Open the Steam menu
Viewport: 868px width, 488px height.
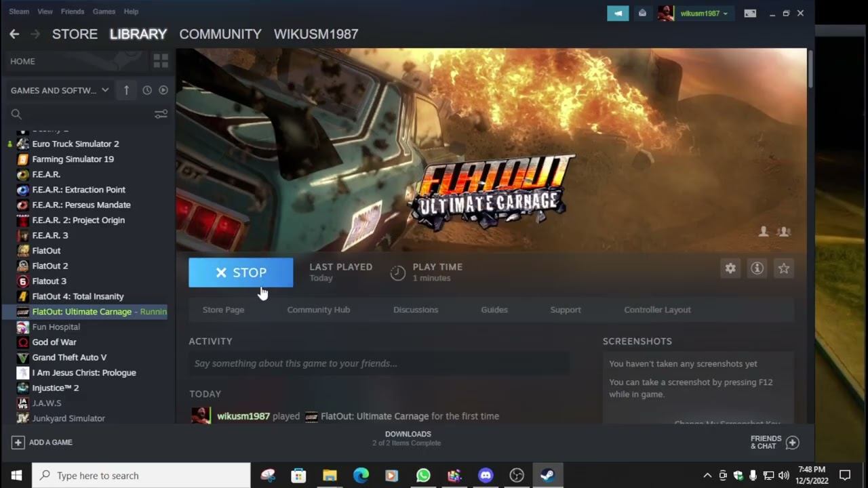click(x=19, y=12)
